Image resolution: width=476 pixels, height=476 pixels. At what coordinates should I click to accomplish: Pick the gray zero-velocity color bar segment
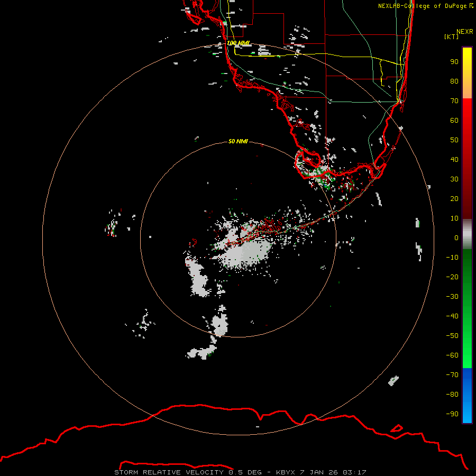pos(467,234)
